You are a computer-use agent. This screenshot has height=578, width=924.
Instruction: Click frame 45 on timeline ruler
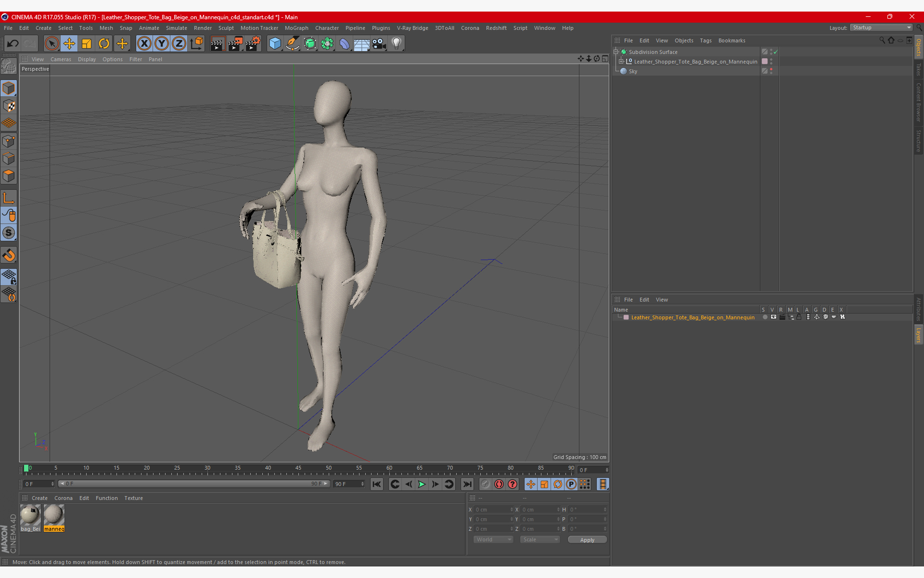pyautogui.click(x=298, y=468)
